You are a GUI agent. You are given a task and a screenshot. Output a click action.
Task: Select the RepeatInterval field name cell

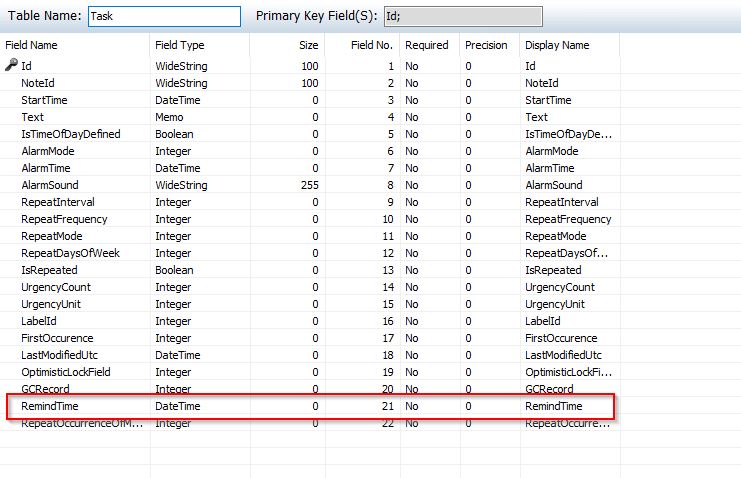tap(58, 202)
